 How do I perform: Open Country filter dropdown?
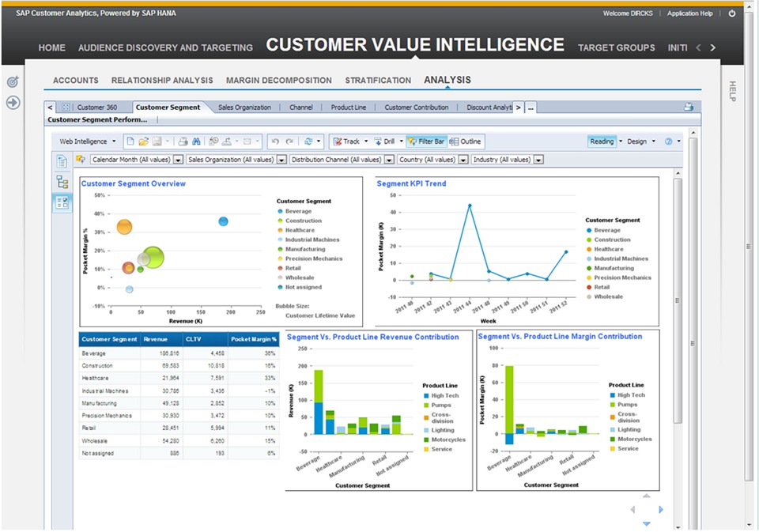463,160
